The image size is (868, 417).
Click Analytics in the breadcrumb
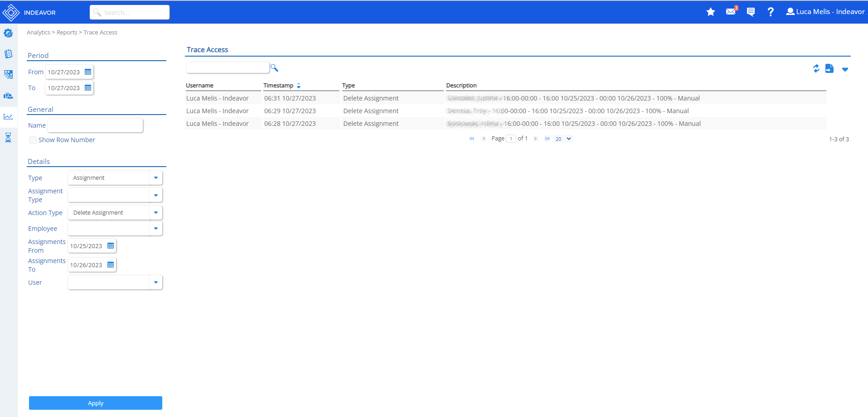[x=39, y=33]
